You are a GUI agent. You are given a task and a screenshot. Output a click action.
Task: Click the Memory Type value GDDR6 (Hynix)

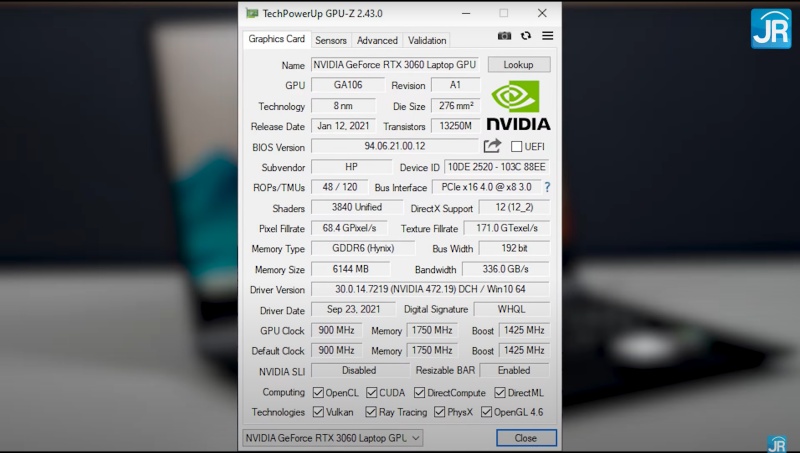363,248
